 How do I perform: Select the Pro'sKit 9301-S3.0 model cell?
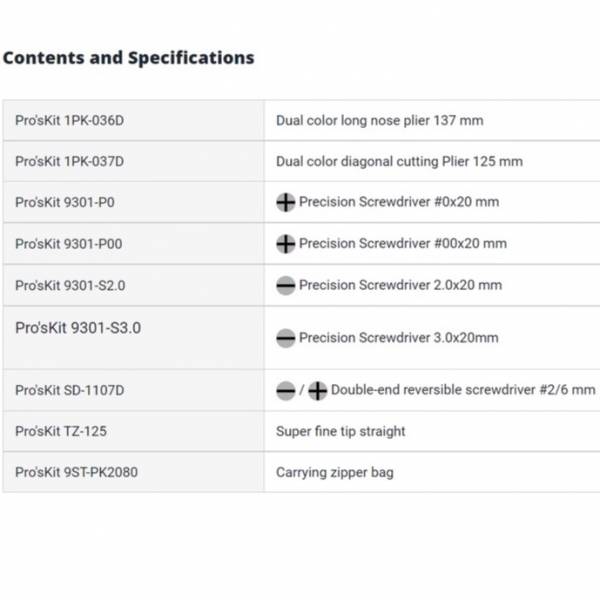(x=133, y=338)
